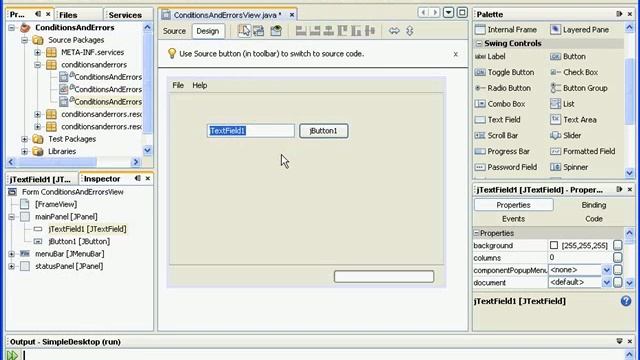
Task: Pick Formatted Field in palette
Action: pyautogui.click(x=583, y=151)
